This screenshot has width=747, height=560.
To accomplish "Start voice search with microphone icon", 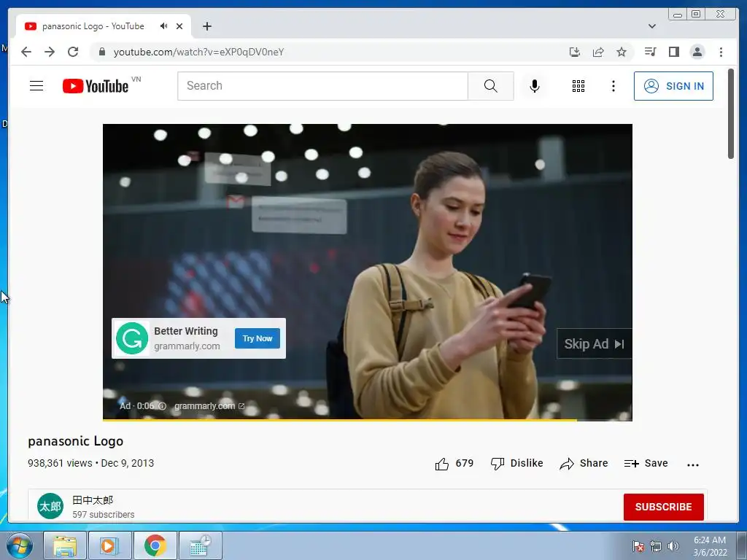I will click(x=535, y=86).
